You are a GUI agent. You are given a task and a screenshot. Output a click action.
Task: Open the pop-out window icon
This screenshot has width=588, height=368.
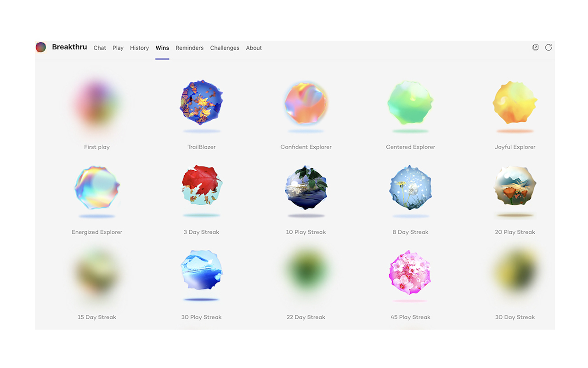point(536,47)
